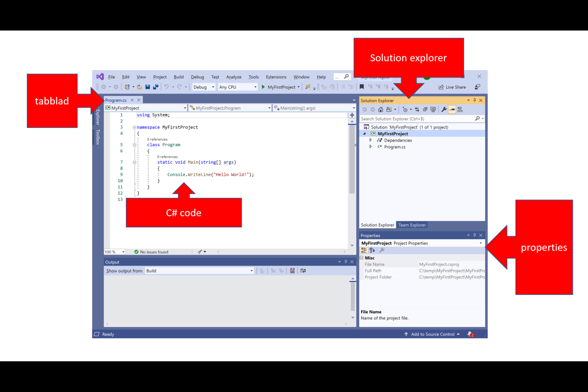588x392 pixels.
Task: Click Collapse All icon in Solution Explorer
Action: point(425,110)
